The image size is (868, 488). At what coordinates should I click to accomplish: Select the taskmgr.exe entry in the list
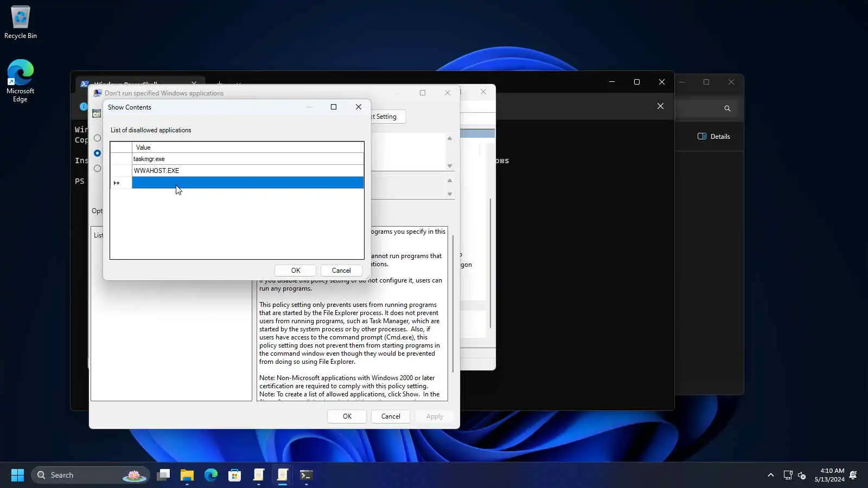(248, 159)
